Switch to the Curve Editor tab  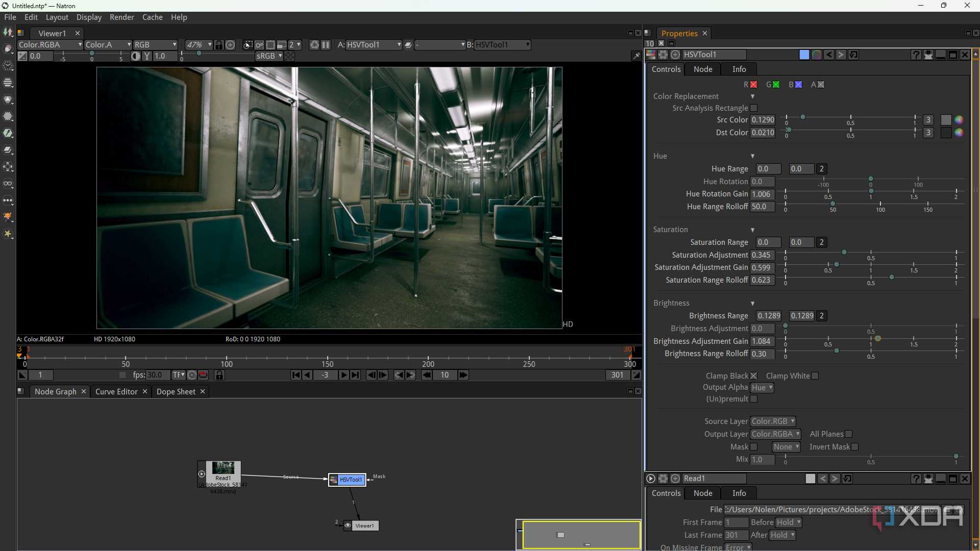pyautogui.click(x=116, y=392)
